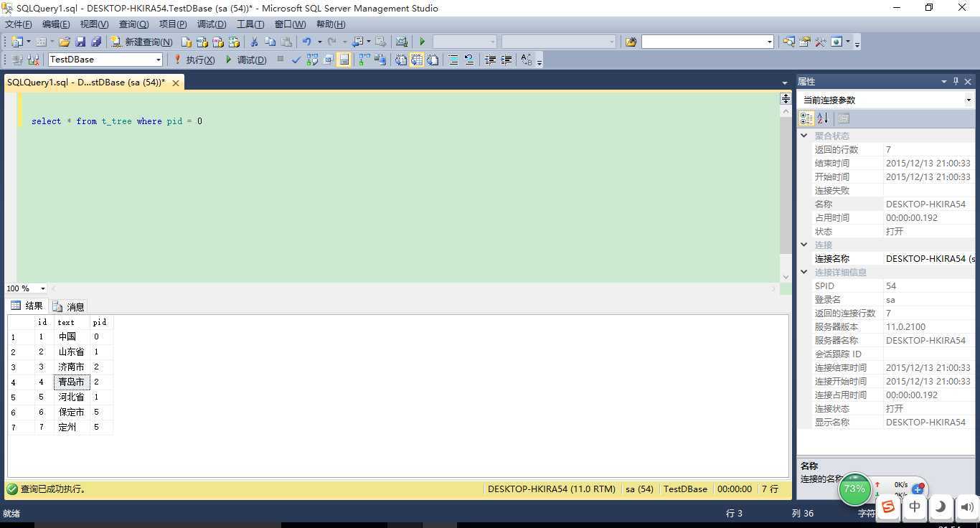Start debugging with the green play icon
Screen dimensions: 980x528
(422, 42)
